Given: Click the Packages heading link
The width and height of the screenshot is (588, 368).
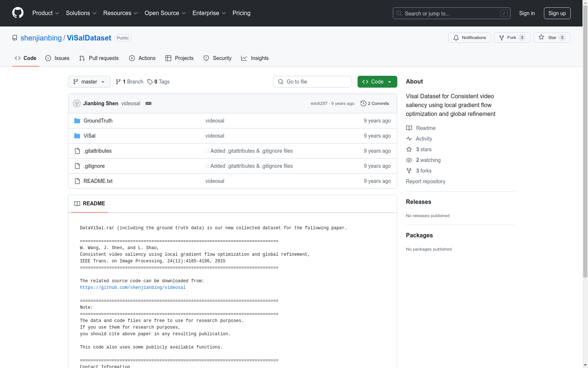Looking at the screenshot, I should coord(419,235).
